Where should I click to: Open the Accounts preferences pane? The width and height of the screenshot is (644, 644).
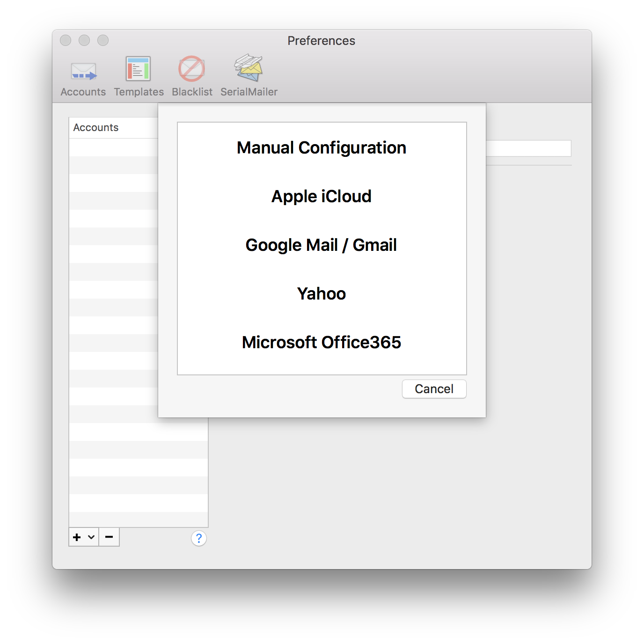(83, 77)
